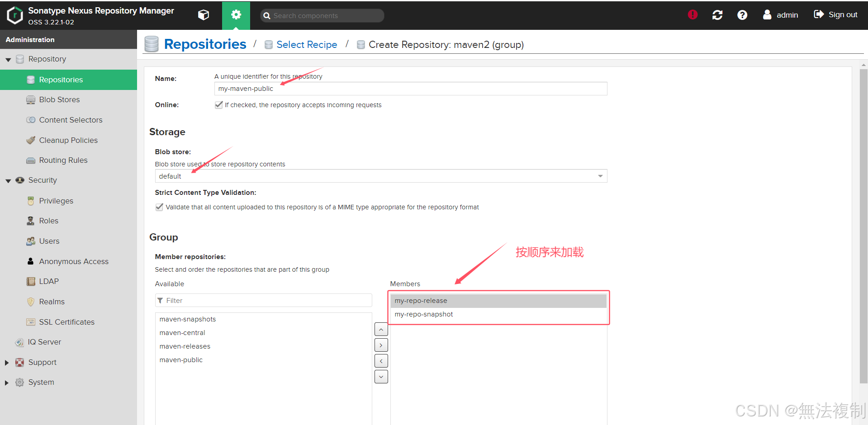This screenshot has height=425, width=868.
Task: Click the Sign out button
Action: [x=835, y=14]
